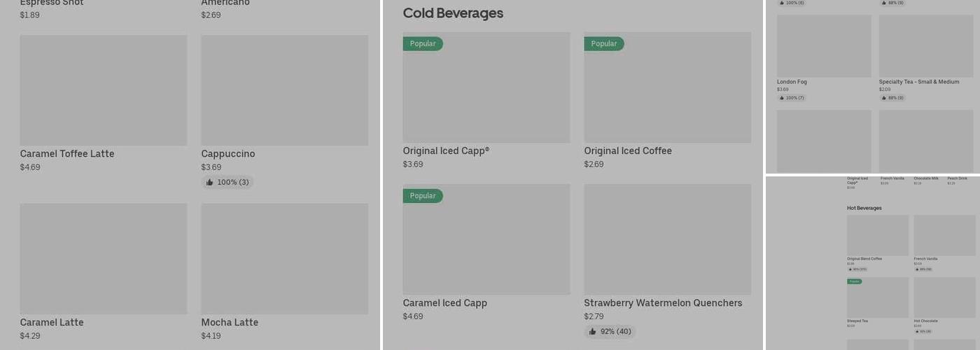Tap the thumbs-up rating icon under Hot Chocolate
The image size is (980, 350).
pyautogui.click(x=916, y=332)
